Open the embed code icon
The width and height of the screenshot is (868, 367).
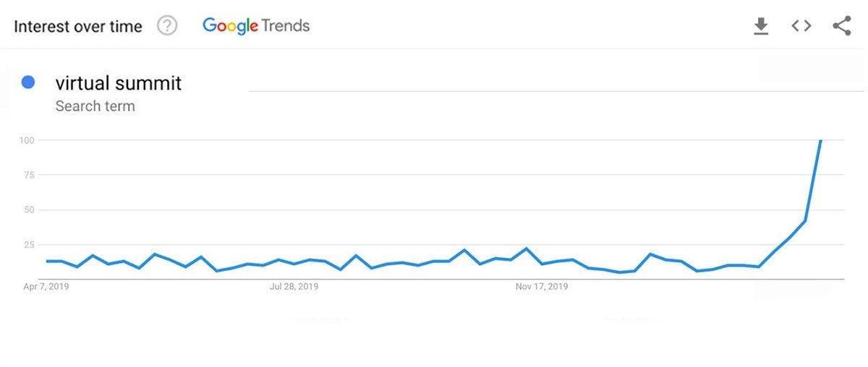coord(801,27)
